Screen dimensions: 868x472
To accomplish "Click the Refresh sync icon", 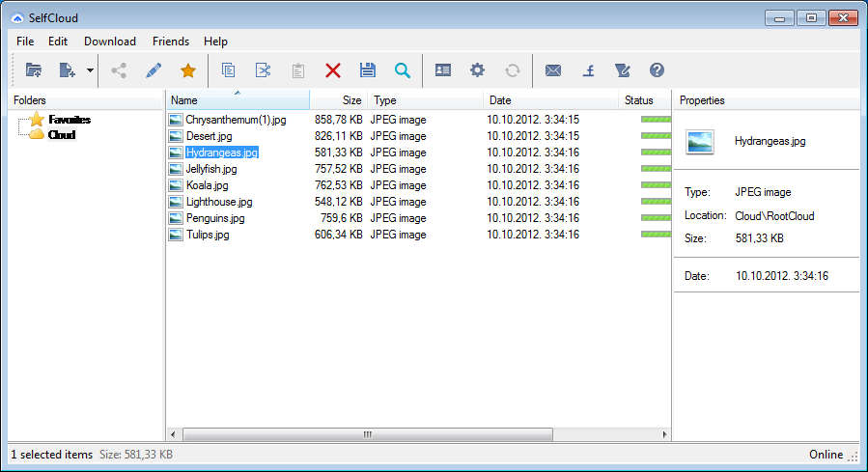I will (512, 70).
